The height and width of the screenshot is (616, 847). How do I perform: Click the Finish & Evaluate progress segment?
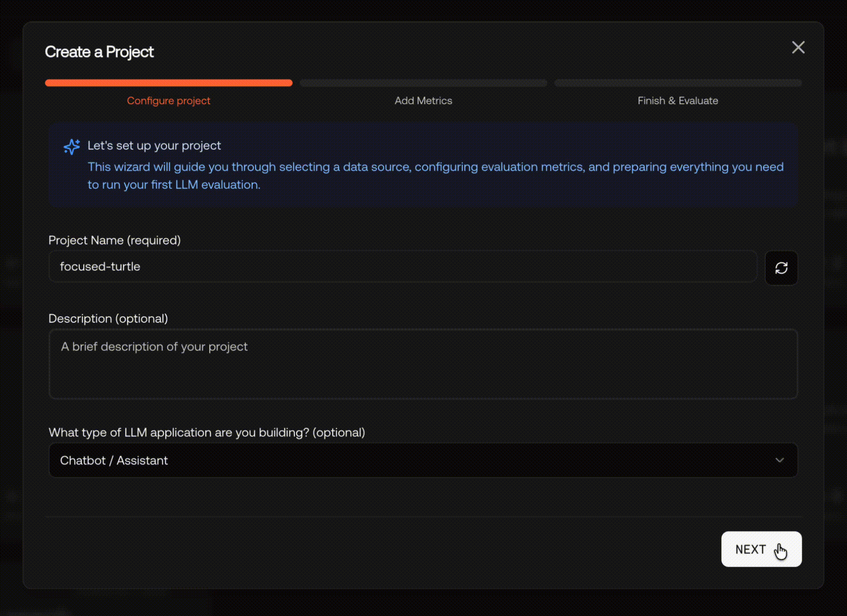pyautogui.click(x=678, y=83)
